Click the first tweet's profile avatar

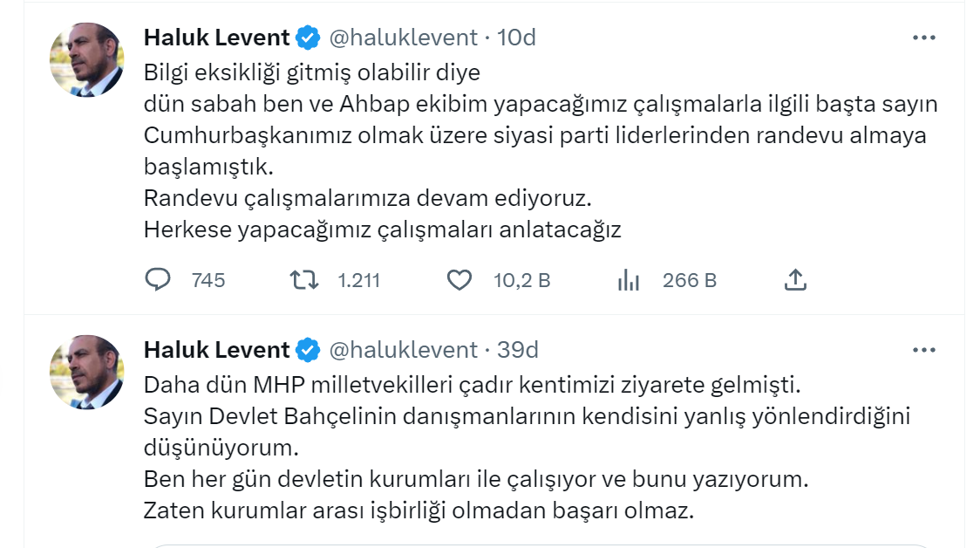tap(87, 60)
